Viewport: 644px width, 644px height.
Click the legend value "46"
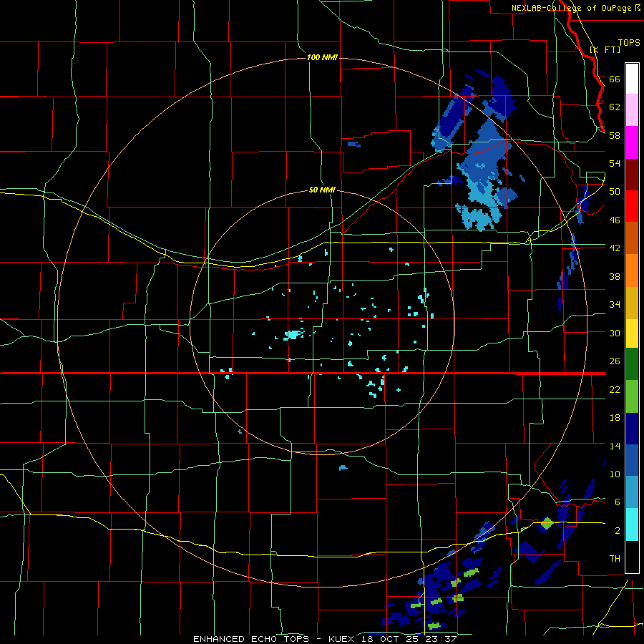[x=615, y=220]
